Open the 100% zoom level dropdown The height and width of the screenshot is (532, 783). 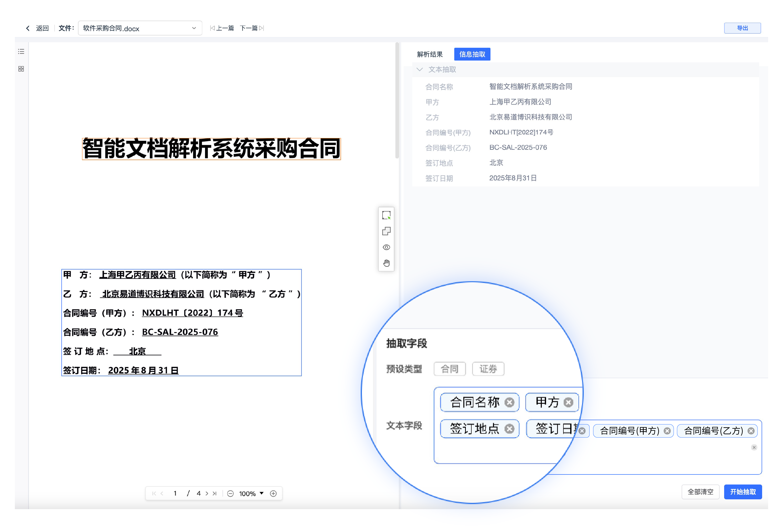coord(251,493)
